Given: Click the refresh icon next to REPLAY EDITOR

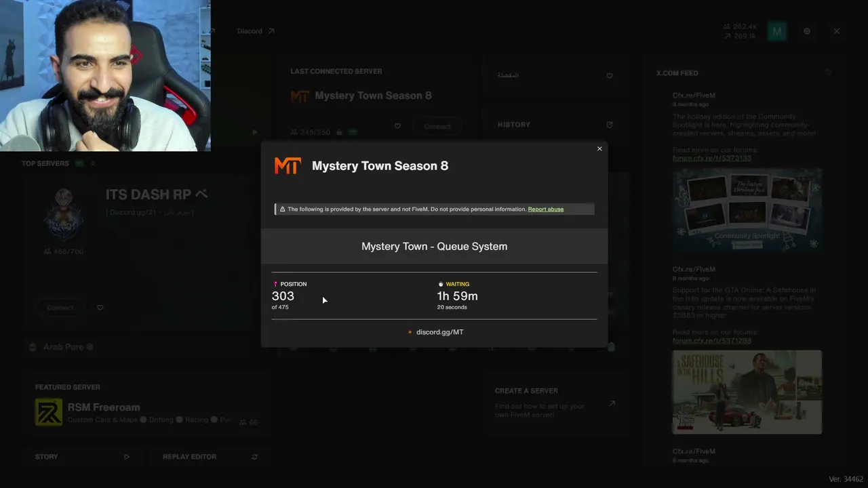Looking at the screenshot, I should 255,457.
